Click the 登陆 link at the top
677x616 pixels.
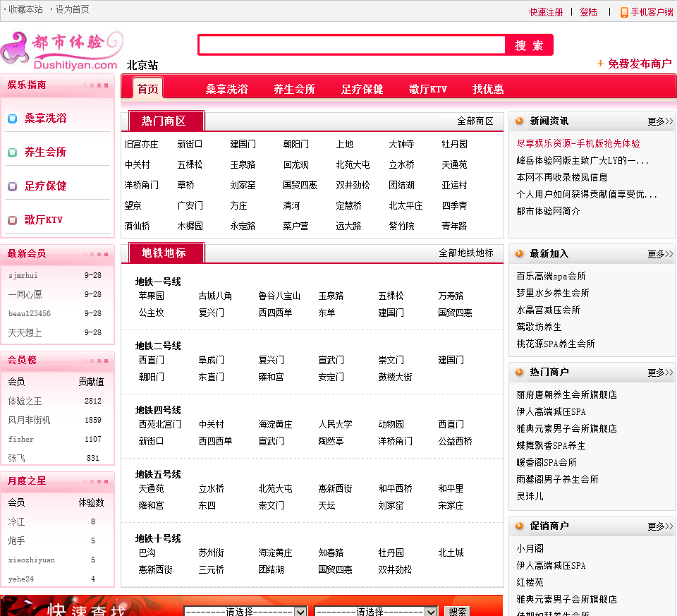(x=588, y=13)
